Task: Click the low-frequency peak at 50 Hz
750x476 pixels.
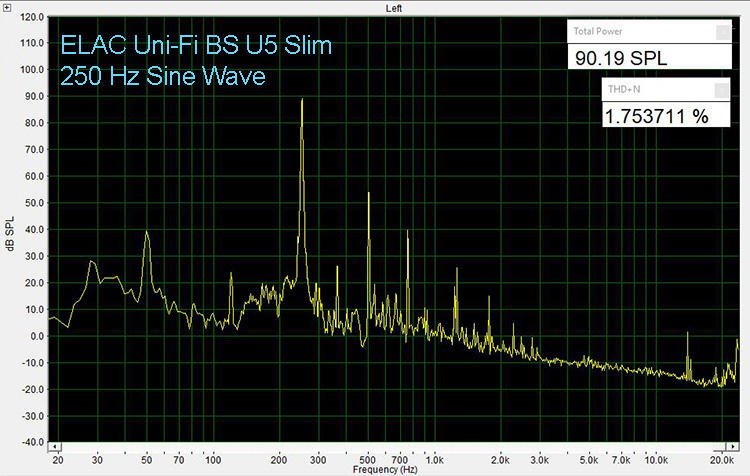Action: (147, 233)
